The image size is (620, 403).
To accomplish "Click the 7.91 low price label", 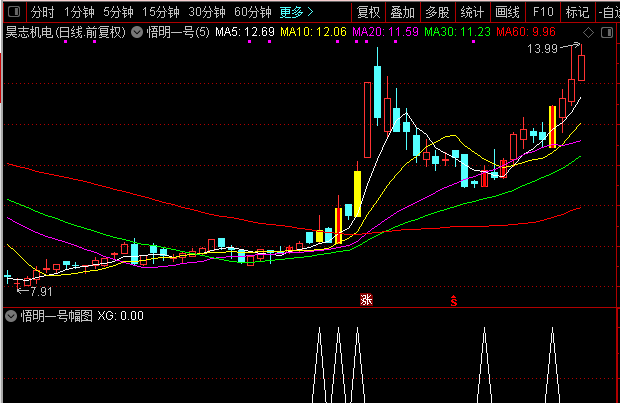I will [x=41, y=292].
